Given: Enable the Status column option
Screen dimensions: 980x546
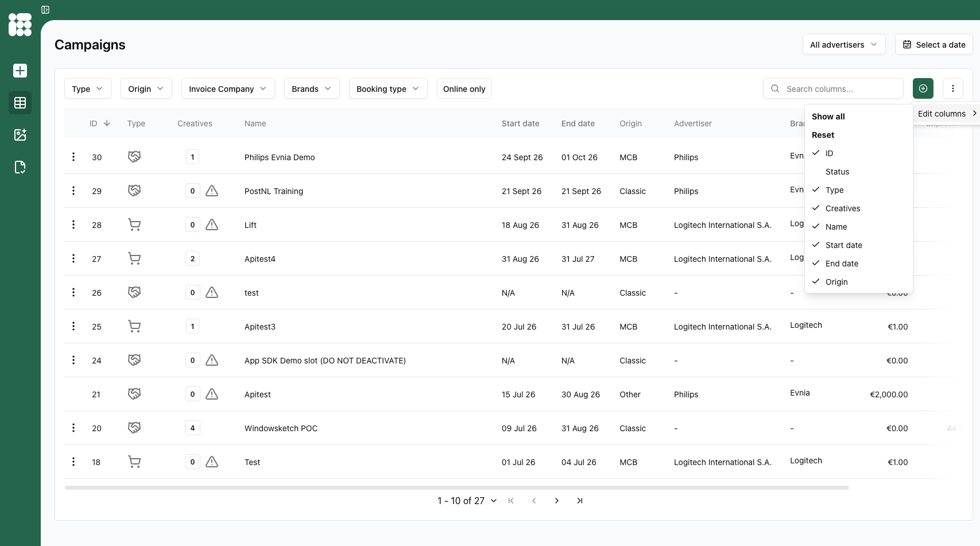Looking at the screenshot, I should point(859,172).
